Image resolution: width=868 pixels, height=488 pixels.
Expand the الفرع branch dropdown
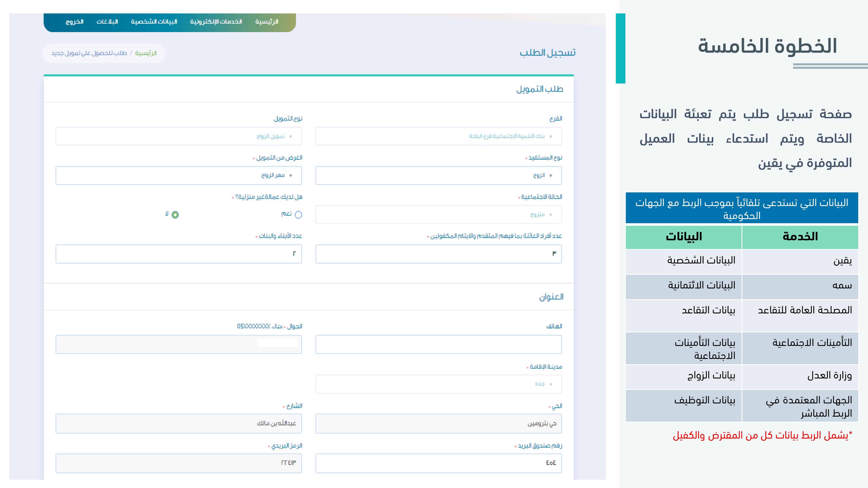(438, 136)
